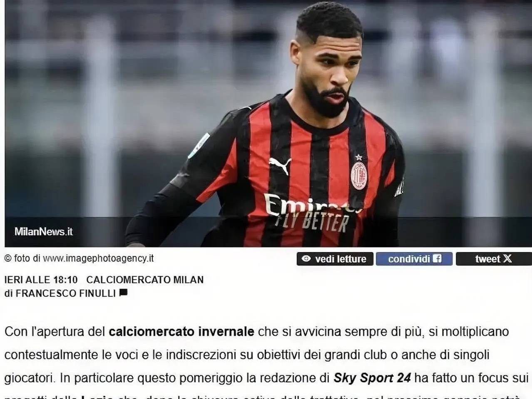
Task: Click the comment flag icon beside author name
Action: pos(123,293)
